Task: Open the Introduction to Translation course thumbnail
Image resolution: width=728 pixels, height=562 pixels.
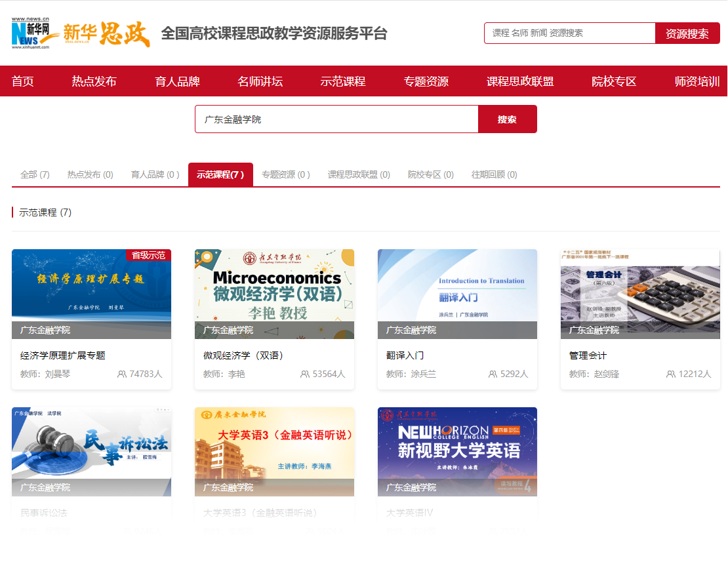Action: tap(457, 294)
